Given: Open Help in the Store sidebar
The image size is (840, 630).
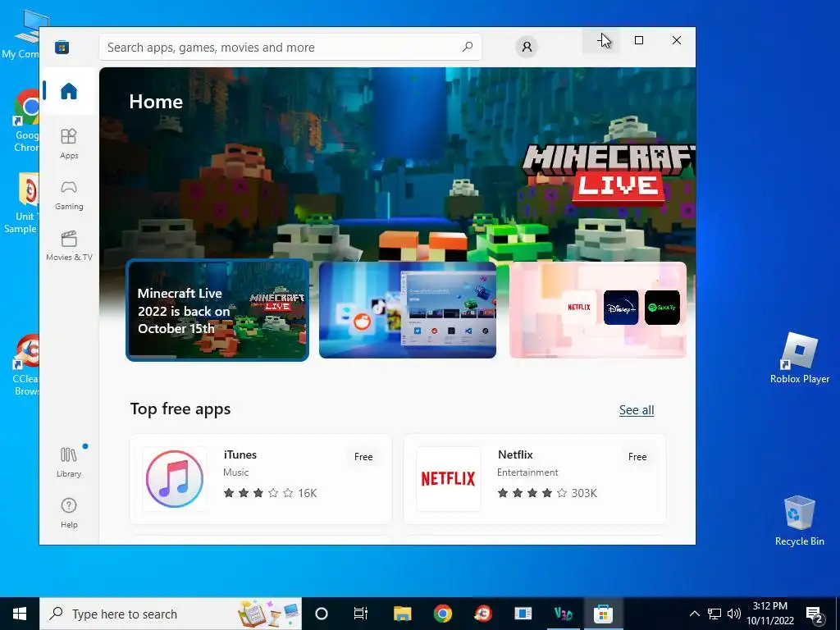Looking at the screenshot, I should [x=69, y=513].
